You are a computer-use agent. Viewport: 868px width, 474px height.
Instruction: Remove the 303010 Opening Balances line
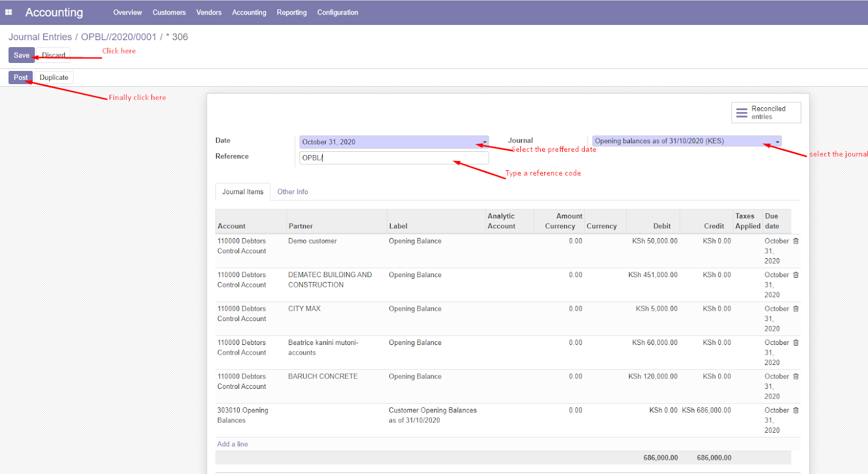[x=796, y=411]
